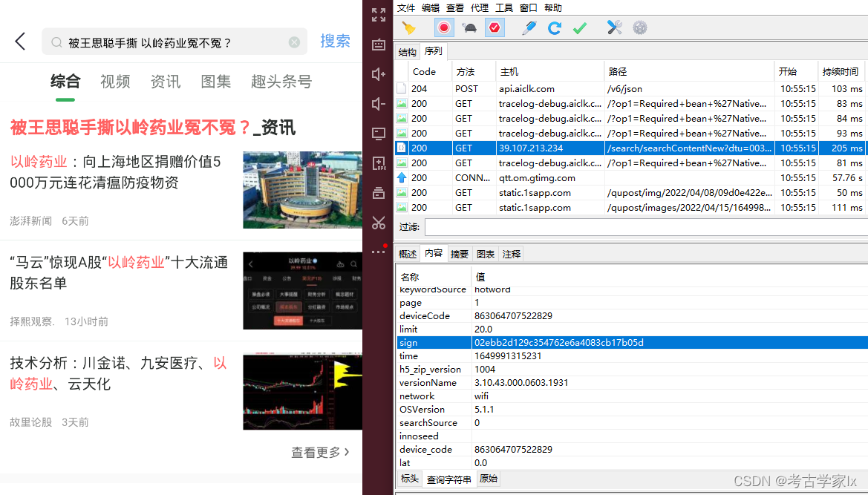Increase device volume with the sidebar volume-up icon

pyautogui.click(x=379, y=74)
